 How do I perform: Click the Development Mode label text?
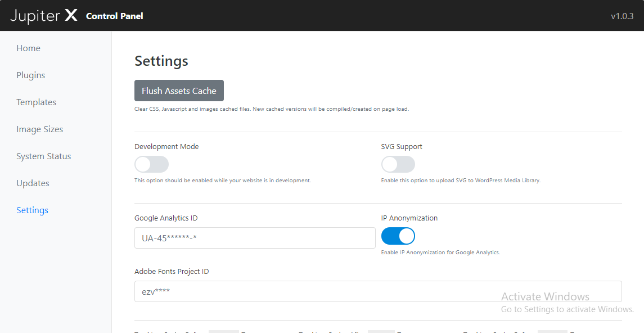166,147
